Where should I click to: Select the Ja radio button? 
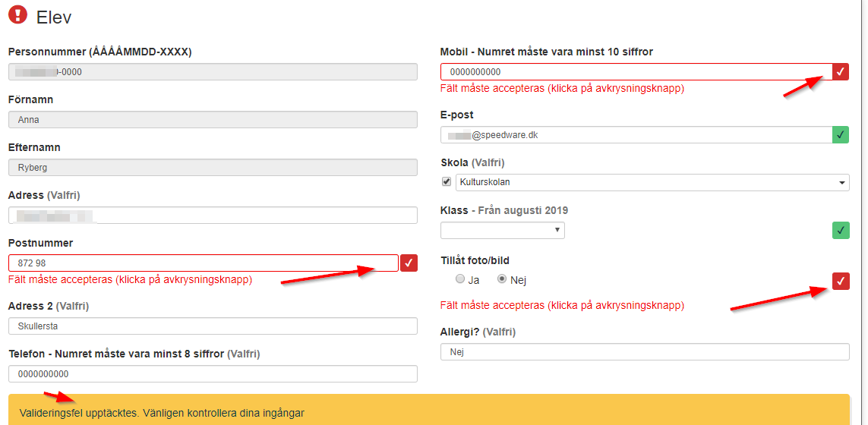tap(460, 279)
